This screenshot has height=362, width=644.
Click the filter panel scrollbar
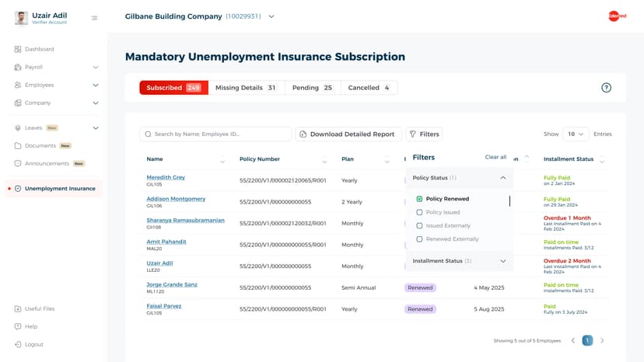pyautogui.click(x=509, y=200)
